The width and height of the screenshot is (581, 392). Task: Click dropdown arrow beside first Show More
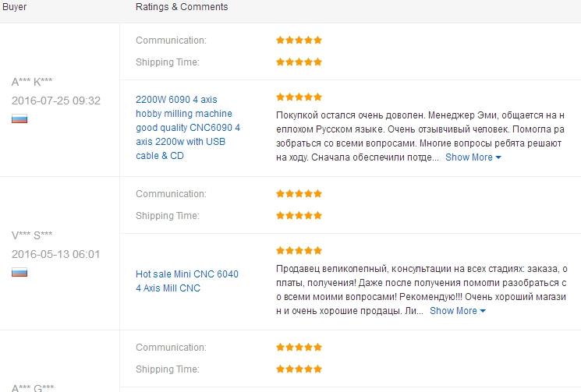(498, 157)
